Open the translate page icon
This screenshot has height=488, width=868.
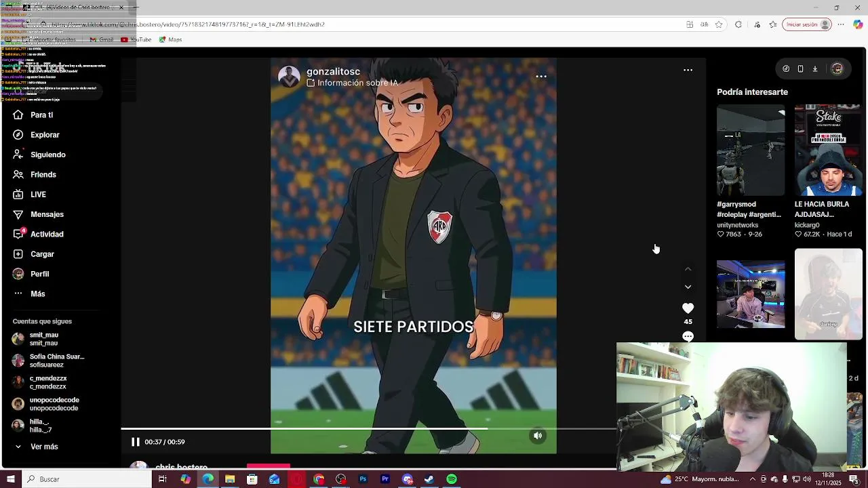coord(705,24)
